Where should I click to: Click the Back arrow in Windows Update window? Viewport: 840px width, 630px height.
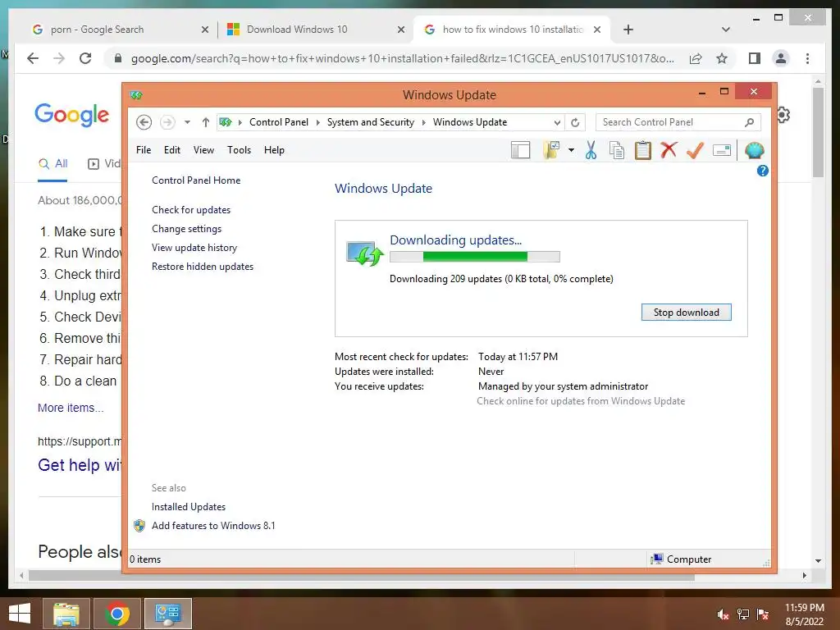pos(144,122)
